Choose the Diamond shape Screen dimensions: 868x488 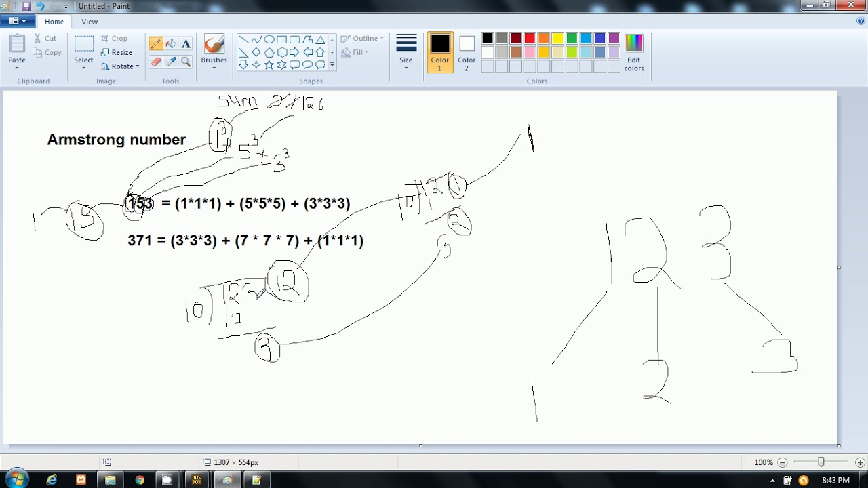[256, 52]
